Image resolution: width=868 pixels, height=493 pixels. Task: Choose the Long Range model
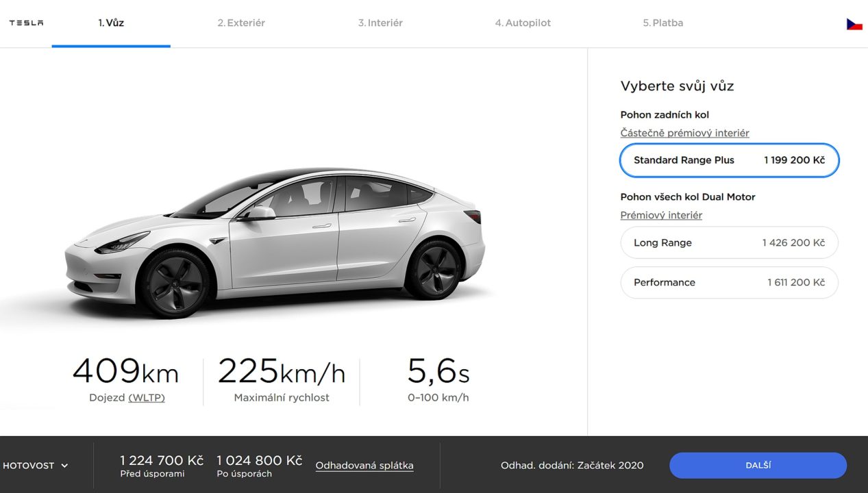(729, 242)
